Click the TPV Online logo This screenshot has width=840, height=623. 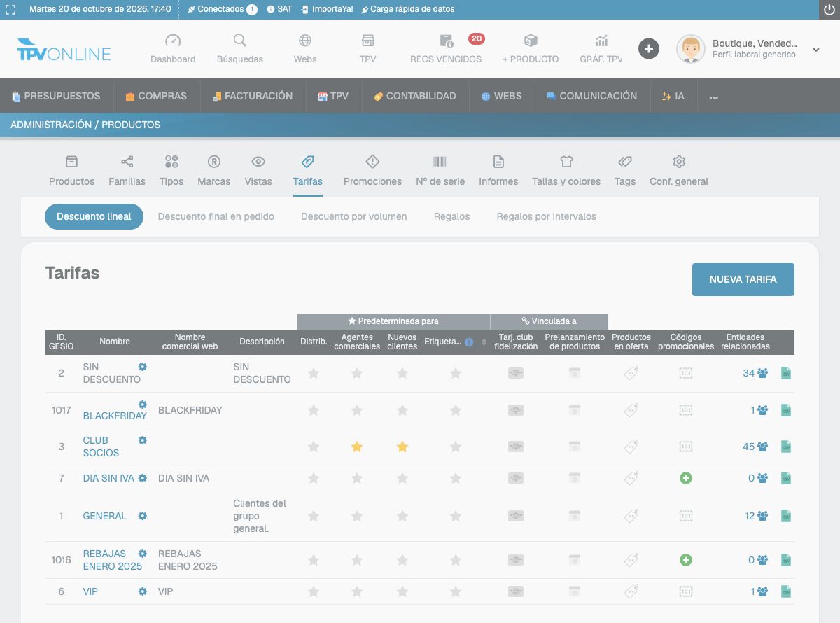[64, 50]
